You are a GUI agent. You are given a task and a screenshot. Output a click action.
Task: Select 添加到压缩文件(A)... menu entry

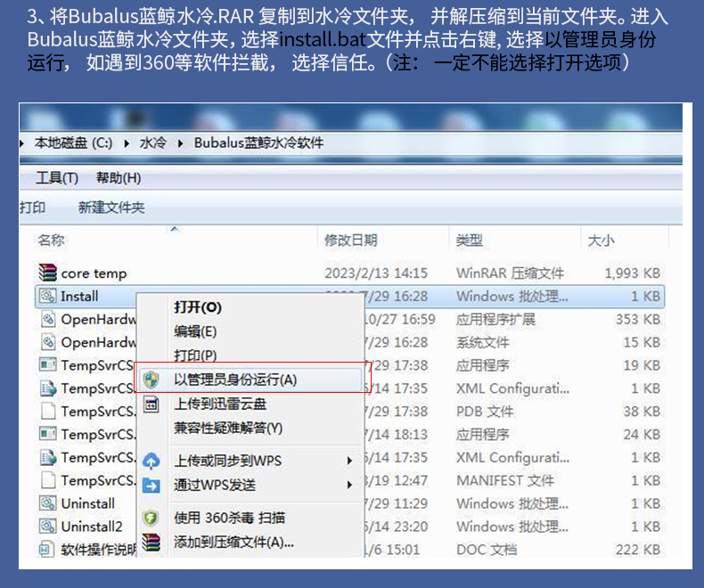point(233,543)
